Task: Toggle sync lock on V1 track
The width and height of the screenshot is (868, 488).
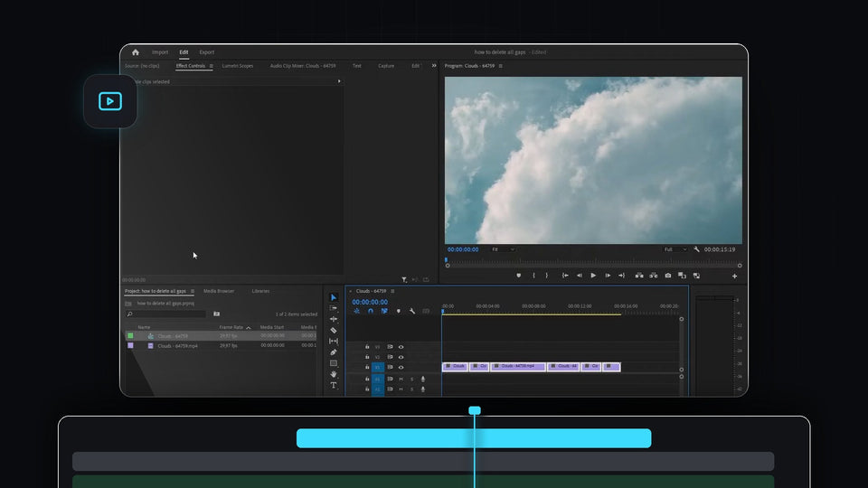Action: pyautogui.click(x=390, y=367)
